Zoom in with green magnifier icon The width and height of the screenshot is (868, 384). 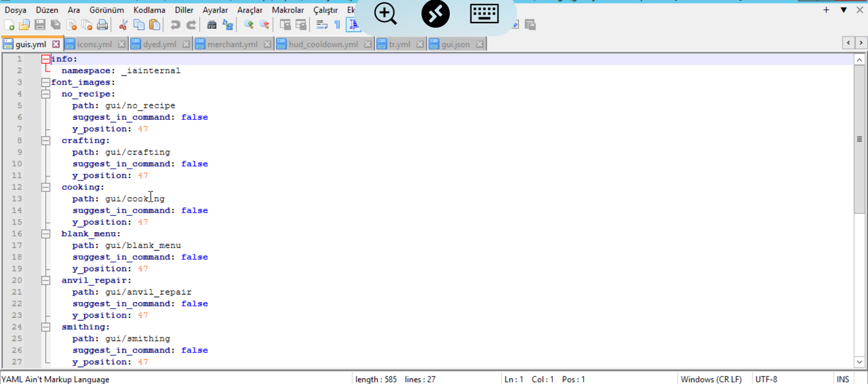click(248, 24)
